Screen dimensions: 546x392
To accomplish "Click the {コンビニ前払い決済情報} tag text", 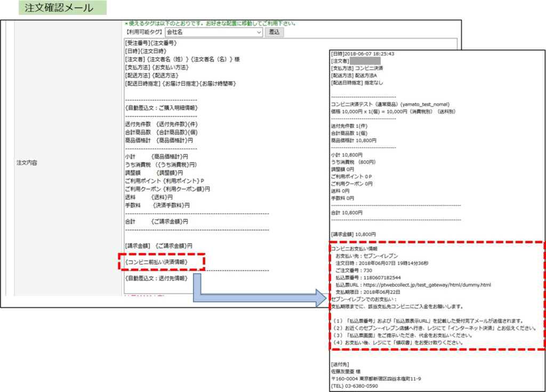I will (x=156, y=262).
